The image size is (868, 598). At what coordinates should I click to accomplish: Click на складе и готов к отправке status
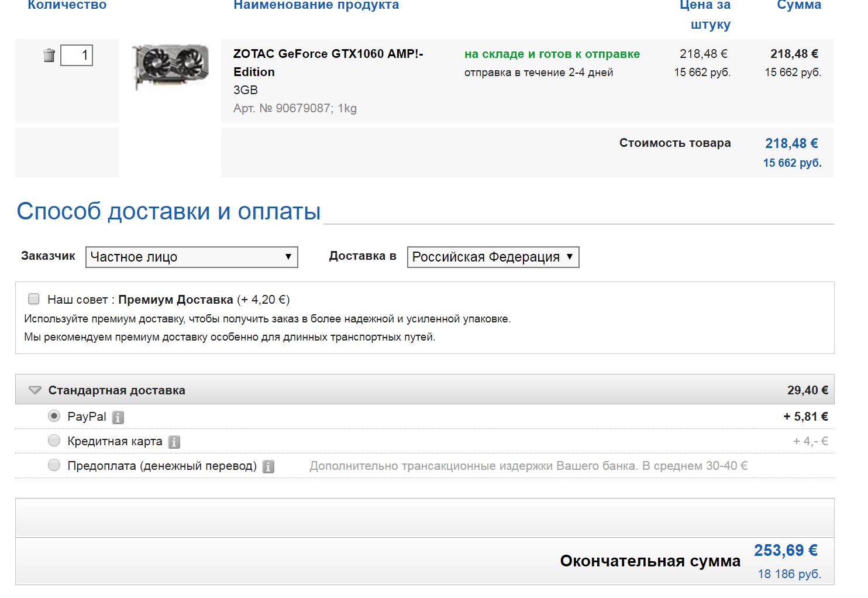click(552, 54)
